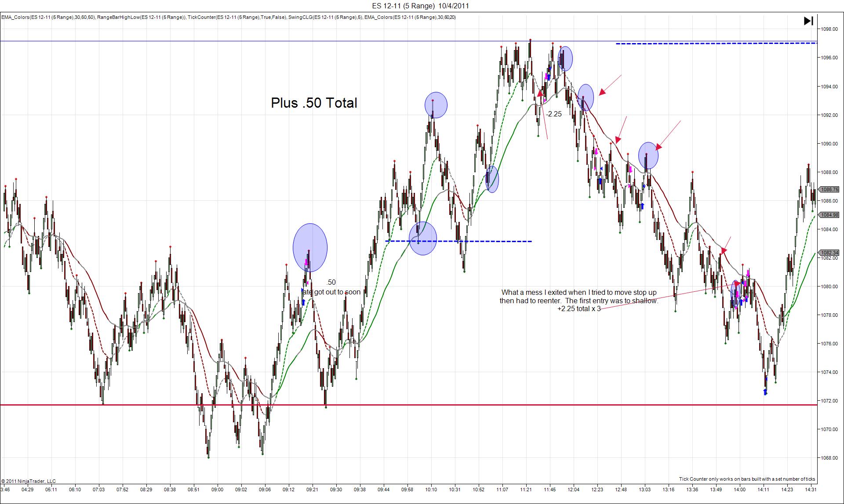Click the 10:10 time axis label
Image resolution: width=844 pixels, height=504 pixels.
point(431,489)
